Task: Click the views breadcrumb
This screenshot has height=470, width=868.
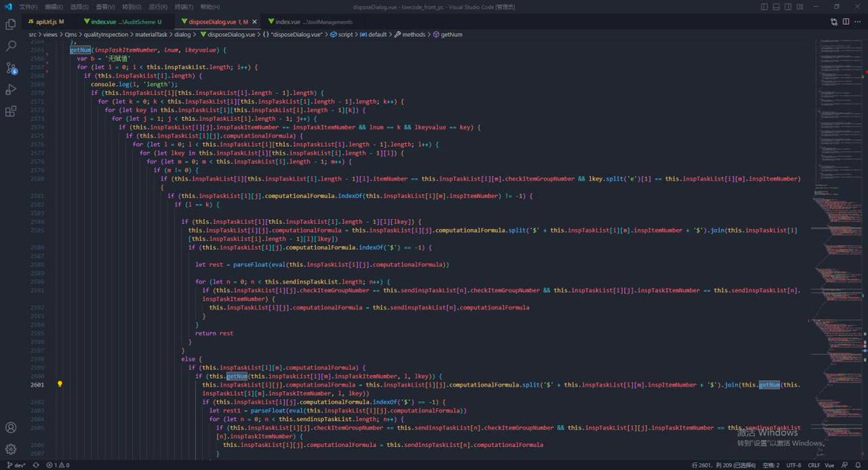Action: point(50,34)
